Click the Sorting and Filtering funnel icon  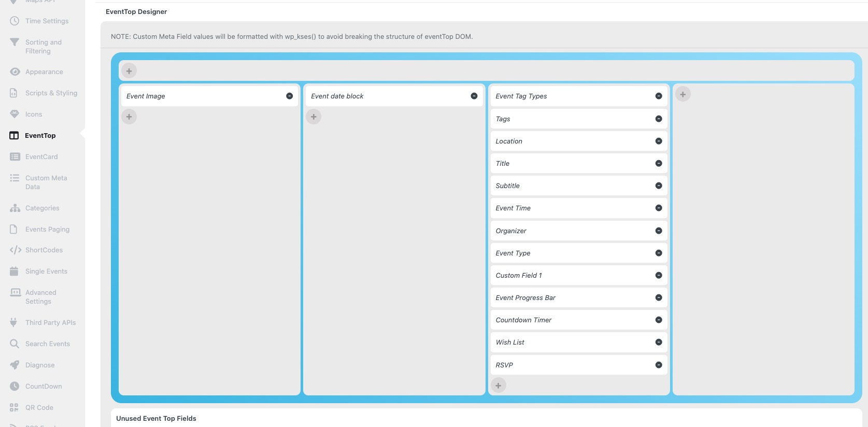pyautogui.click(x=15, y=42)
